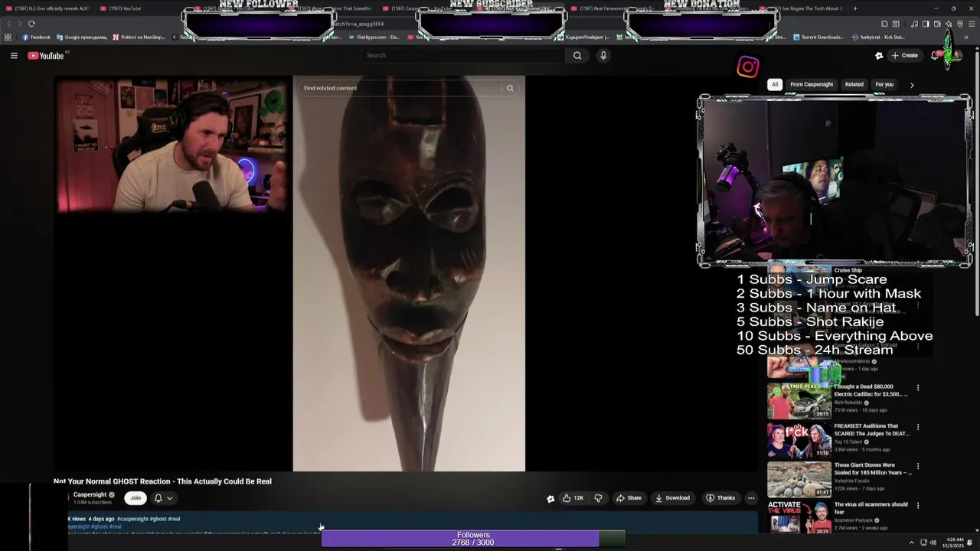Join the Caspersight channel membership
Viewport: 980px width, 551px height.
[136, 498]
